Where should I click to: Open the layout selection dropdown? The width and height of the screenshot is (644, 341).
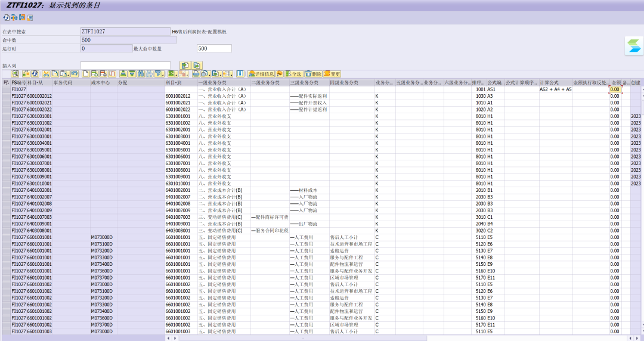pyautogui.click(x=228, y=74)
